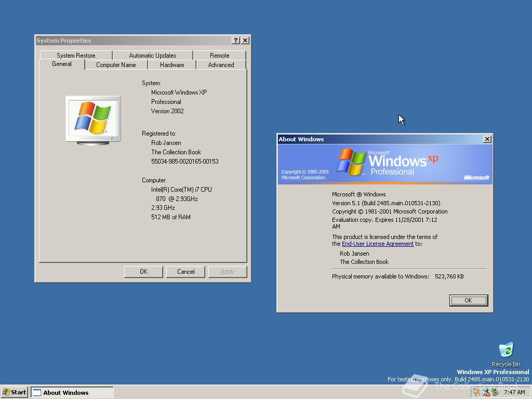Click the '512 MB of RAM' text

170,217
